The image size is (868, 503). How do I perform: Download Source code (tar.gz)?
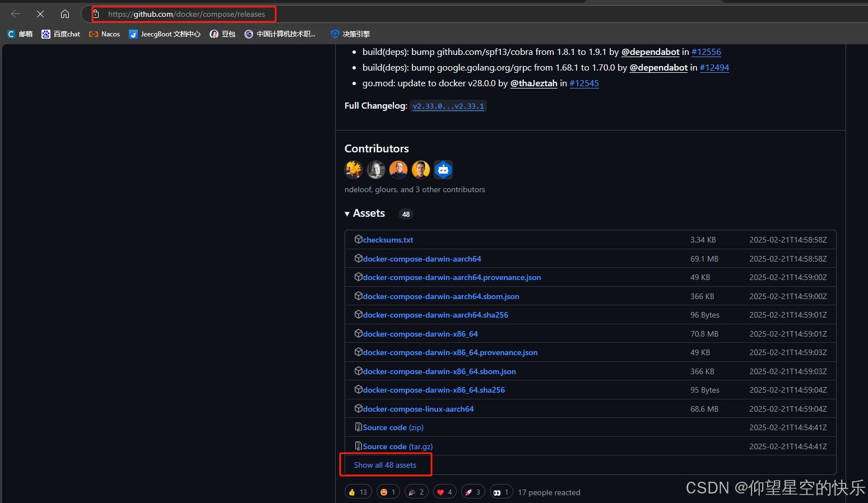[x=397, y=446]
